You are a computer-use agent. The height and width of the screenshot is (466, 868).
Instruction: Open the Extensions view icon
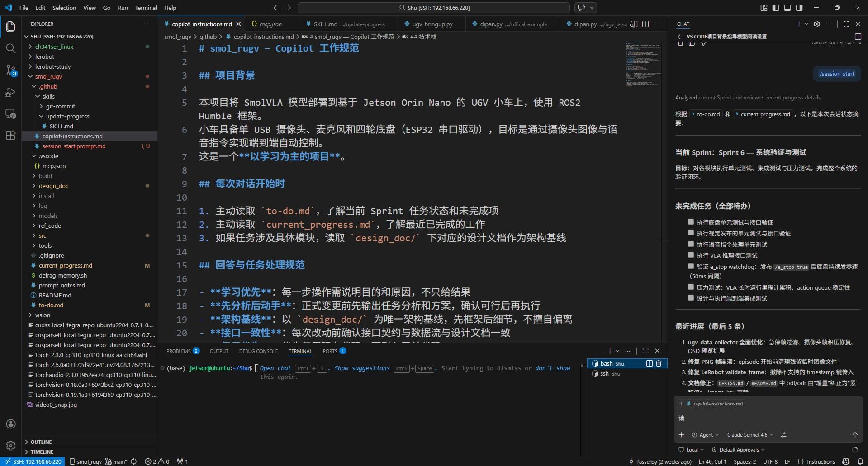pos(10,136)
